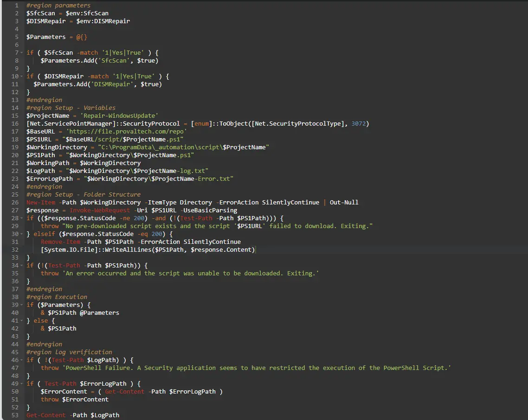This screenshot has width=528, height=420.
Task: Click the 'else' keyword on line 41
Action: pos(41,320)
